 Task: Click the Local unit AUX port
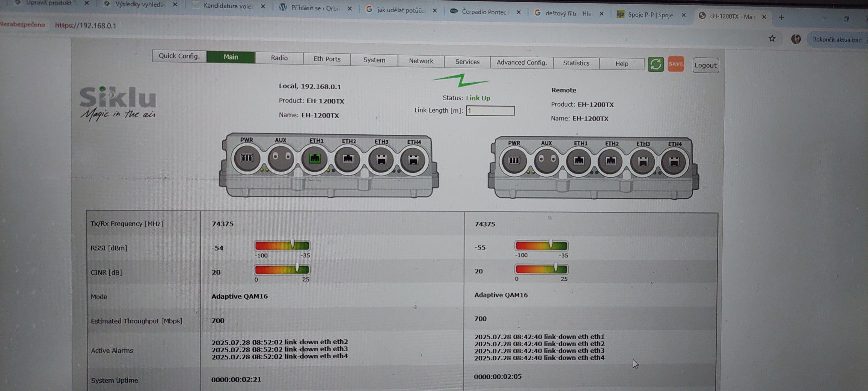coord(281,158)
